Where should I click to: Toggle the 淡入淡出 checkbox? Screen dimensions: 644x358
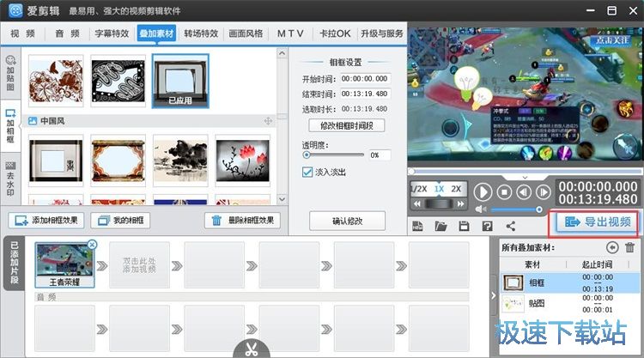(x=307, y=172)
